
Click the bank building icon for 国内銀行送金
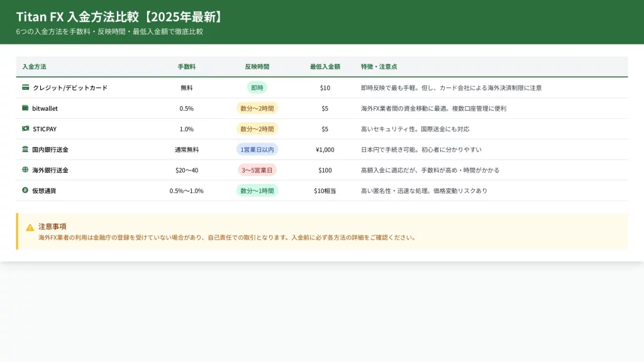[25, 150]
